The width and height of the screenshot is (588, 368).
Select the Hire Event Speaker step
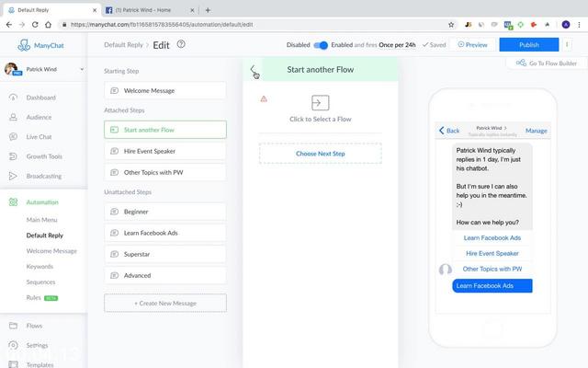(x=165, y=151)
